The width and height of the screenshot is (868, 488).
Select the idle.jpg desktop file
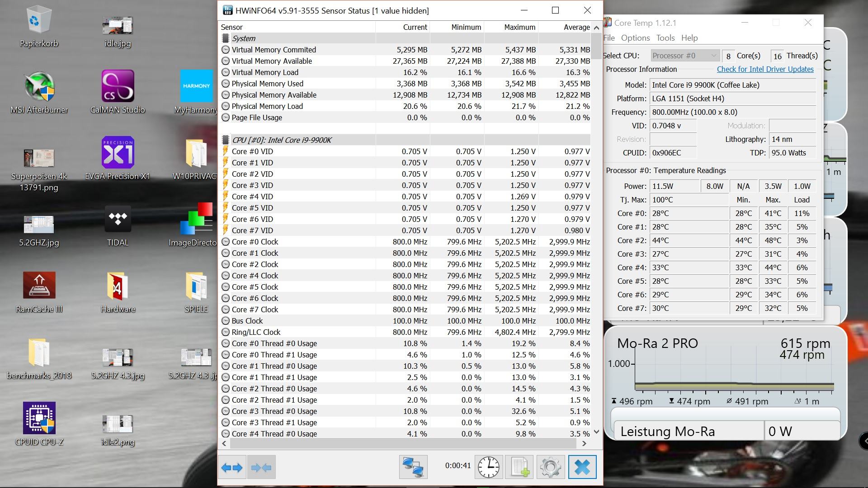(118, 32)
